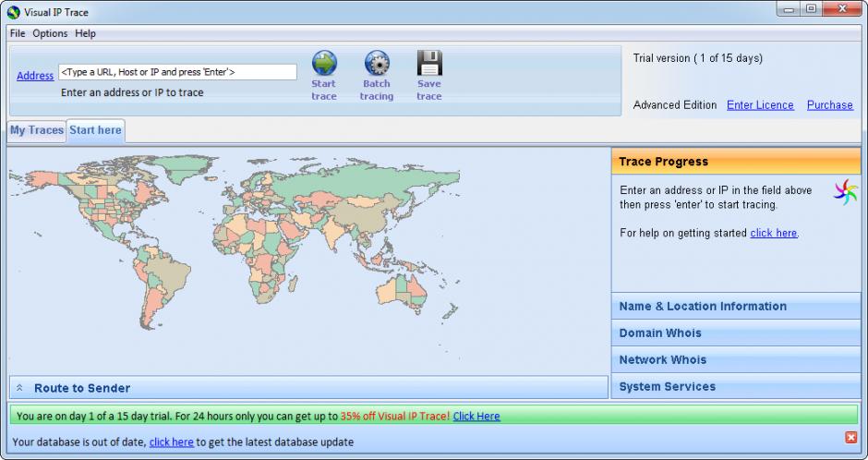Click the Route to Sender header bar

(309, 388)
